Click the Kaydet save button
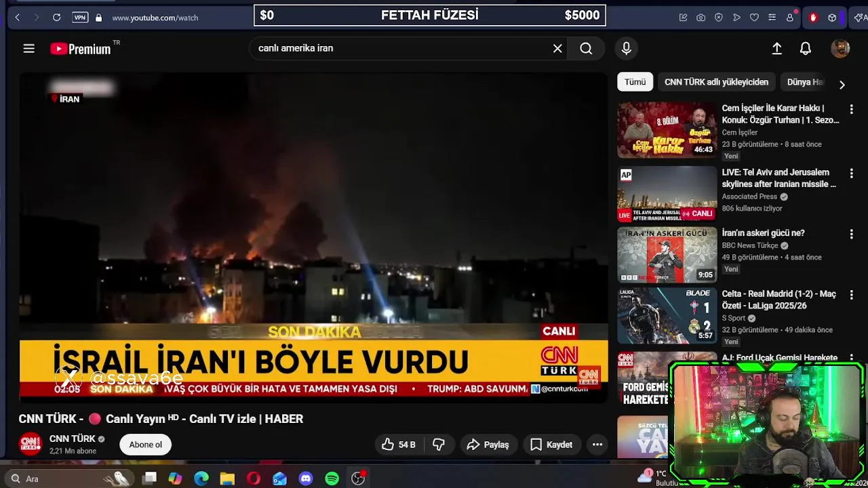This screenshot has width=868, height=488. (x=551, y=445)
